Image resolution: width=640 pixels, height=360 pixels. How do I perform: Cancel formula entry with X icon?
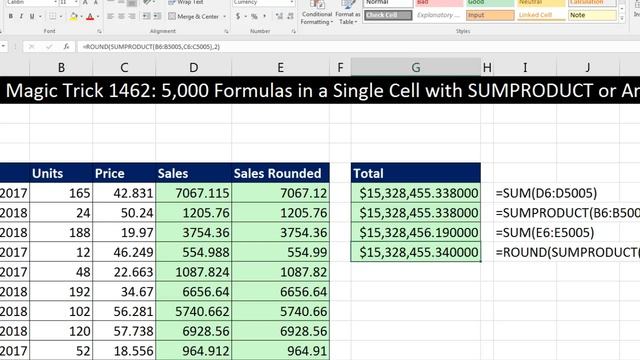31,47
